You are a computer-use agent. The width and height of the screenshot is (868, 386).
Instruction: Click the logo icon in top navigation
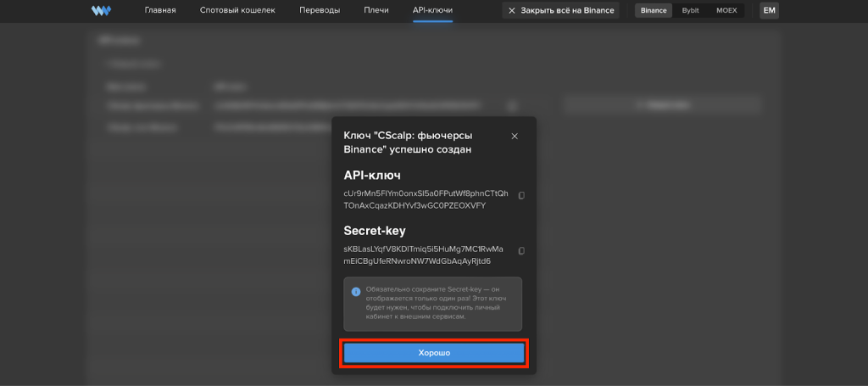point(102,10)
